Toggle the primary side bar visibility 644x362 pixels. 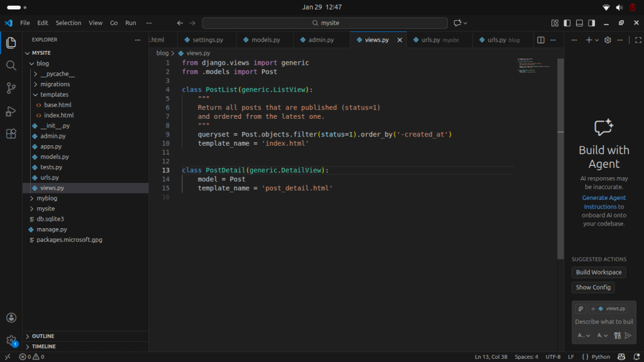pyautogui.click(x=567, y=23)
